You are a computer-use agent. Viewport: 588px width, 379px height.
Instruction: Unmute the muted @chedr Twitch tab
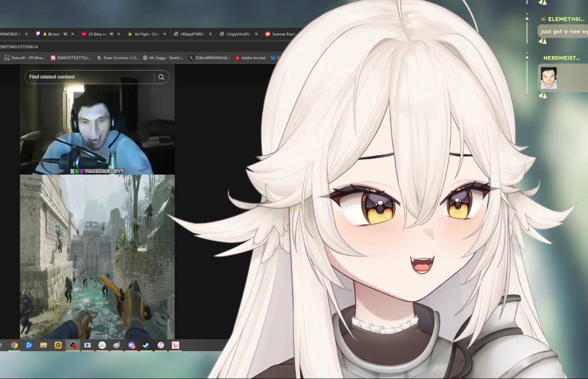[x=65, y=34]
